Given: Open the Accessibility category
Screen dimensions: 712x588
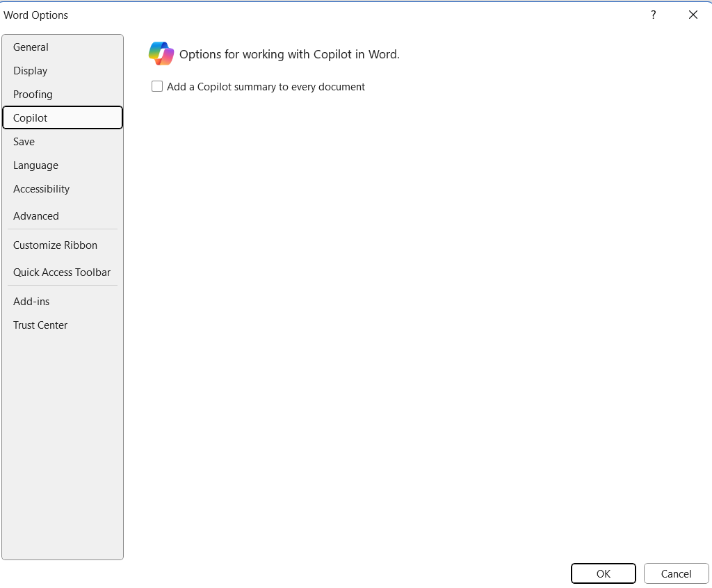Looking at the screenshot, I should pos(62,189).
